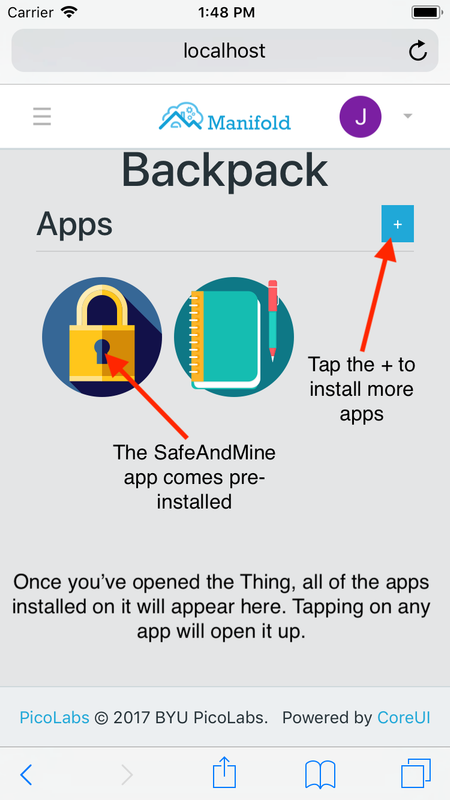Click the Apps section heading
This screenshot has width=450, height=800.
74,224
